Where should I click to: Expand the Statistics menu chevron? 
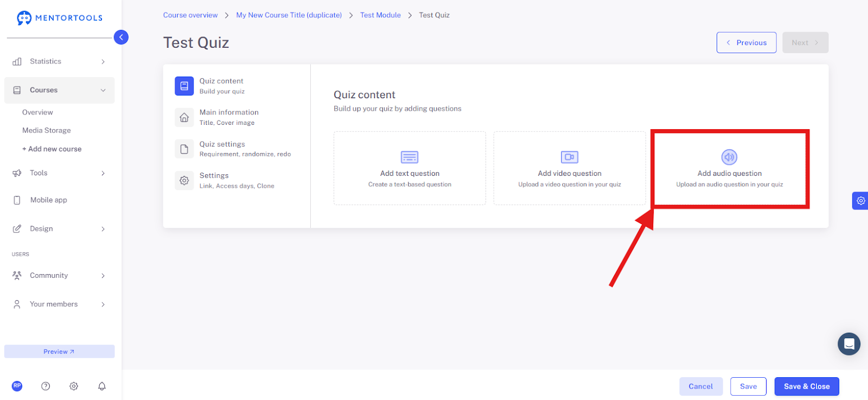(103, 62)
